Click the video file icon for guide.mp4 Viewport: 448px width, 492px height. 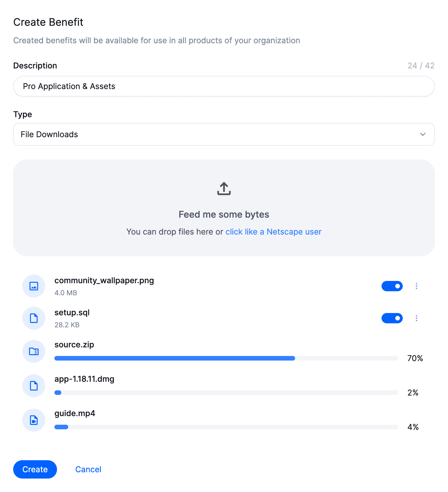(x=34, y=420)
